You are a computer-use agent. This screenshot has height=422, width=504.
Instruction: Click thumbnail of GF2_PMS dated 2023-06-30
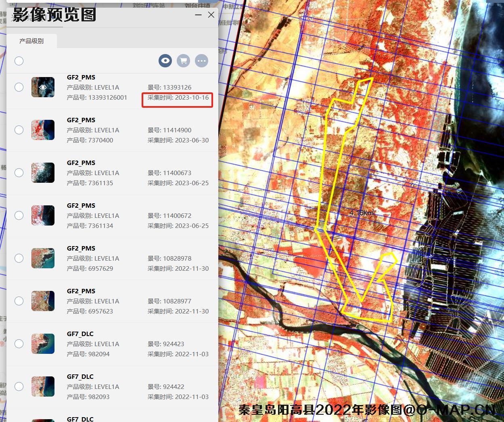click(x=43, y=130)
